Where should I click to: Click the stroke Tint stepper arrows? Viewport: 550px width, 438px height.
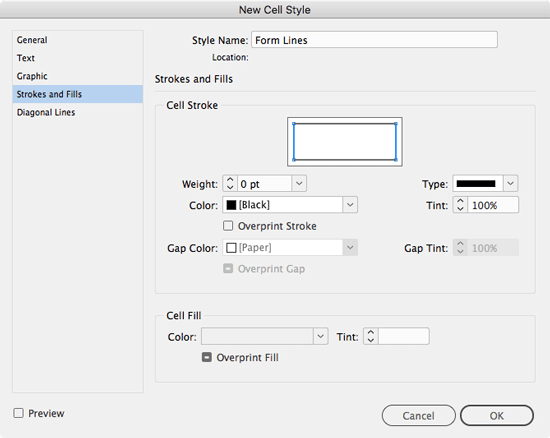460,205
